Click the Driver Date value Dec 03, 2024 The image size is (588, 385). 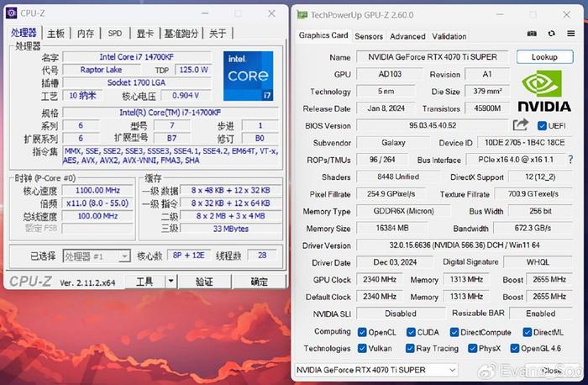point(395,262)
